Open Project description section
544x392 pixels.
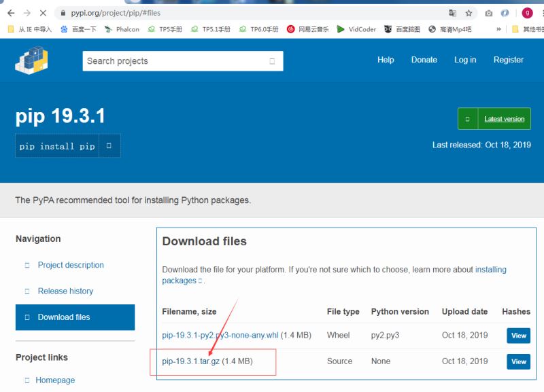pos(71,265)
